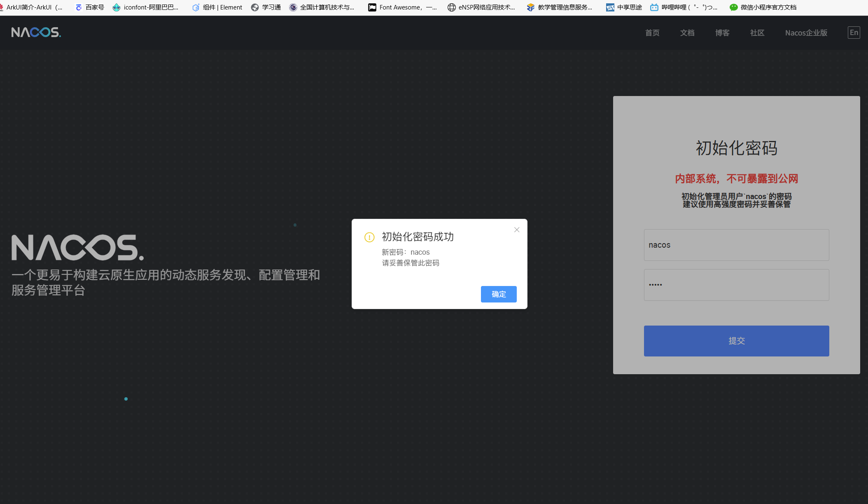Click the password input field
This screenshot has width=868, height=504.
coord(736,285)
